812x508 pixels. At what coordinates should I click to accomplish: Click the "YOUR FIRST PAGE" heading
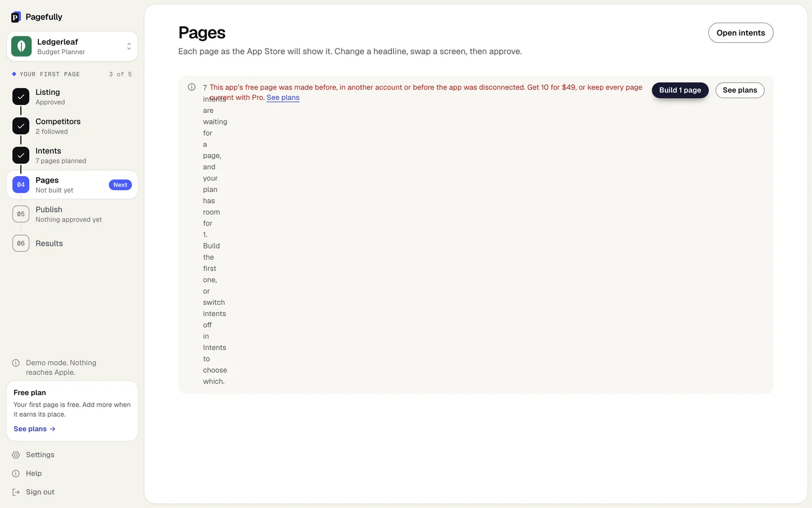[x=50, y=74]
